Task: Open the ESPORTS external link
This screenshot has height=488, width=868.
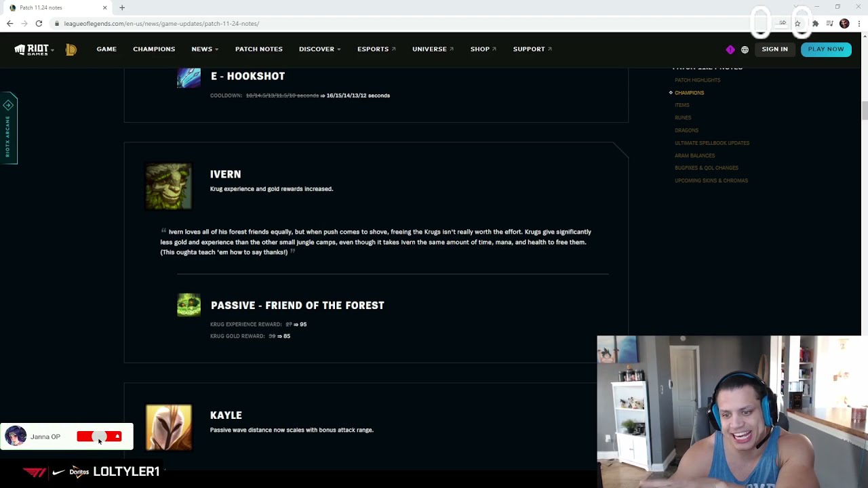Action: tap(376, 49)
